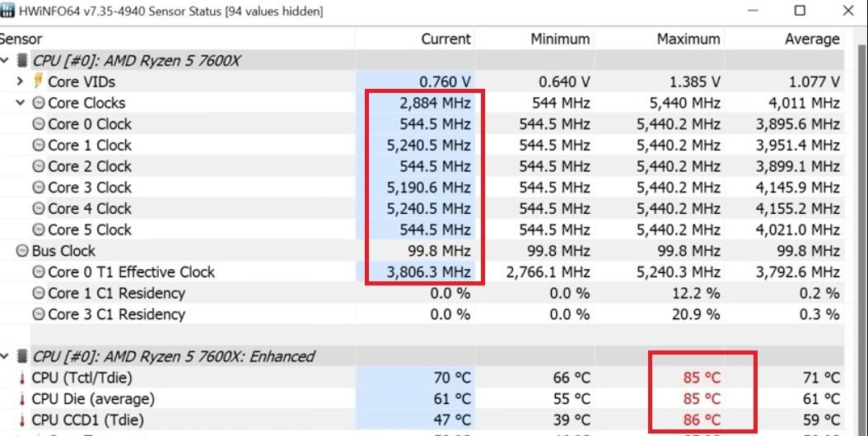Click the 55 °C minimum CPU Die value
868x436 pixels.
[572, 399]
